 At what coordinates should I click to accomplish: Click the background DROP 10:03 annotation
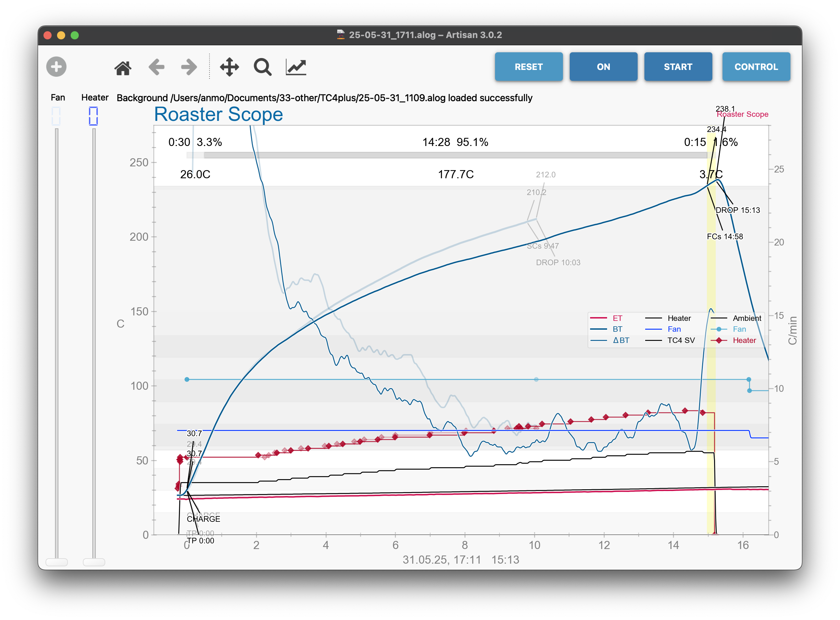(x=558, y=263)
